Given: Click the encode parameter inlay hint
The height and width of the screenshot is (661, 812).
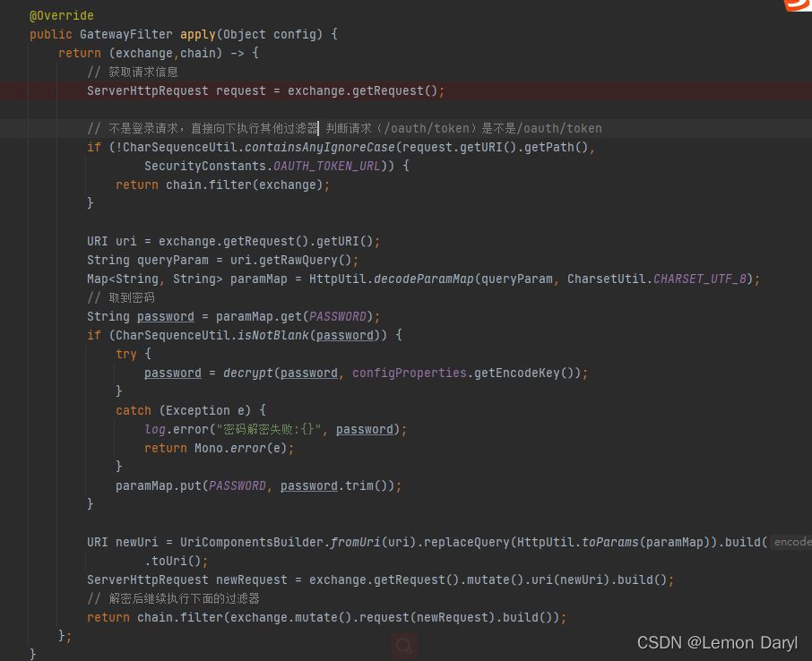Looking at the screenshot, I should [x=791, y=542].
